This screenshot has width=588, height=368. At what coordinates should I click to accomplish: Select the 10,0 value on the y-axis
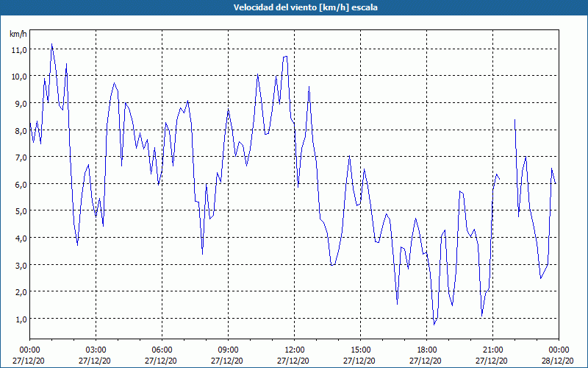coord(19,77)
